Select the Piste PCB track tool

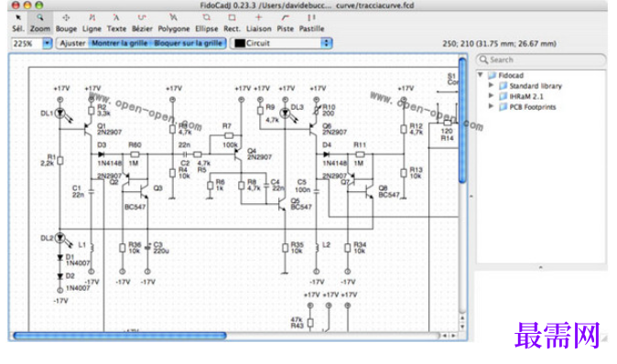coord(286,23)
